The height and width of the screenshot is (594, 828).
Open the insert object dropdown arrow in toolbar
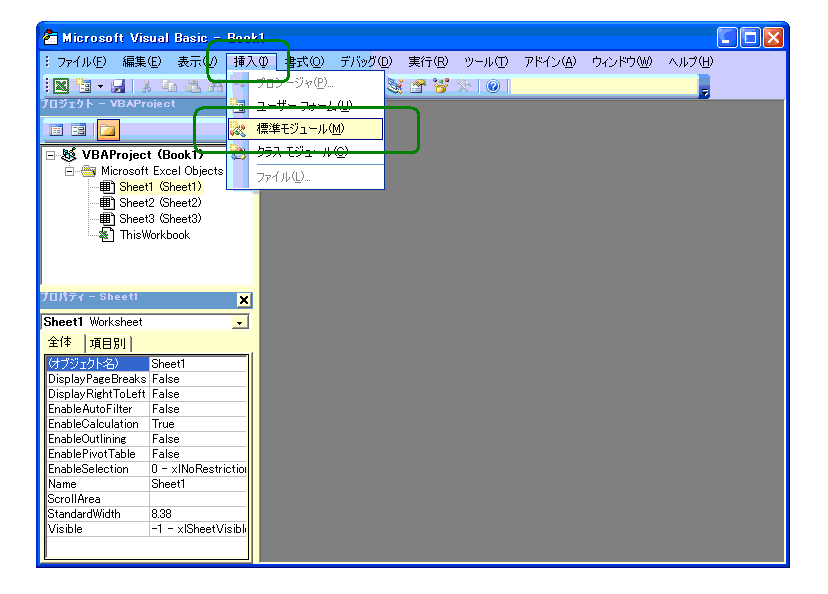coord(100,86)
